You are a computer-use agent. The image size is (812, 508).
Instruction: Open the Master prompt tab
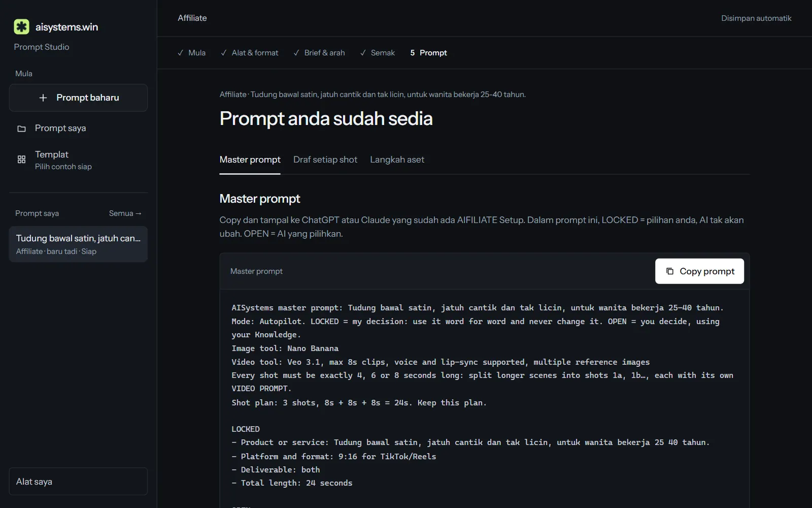(250, 160)
